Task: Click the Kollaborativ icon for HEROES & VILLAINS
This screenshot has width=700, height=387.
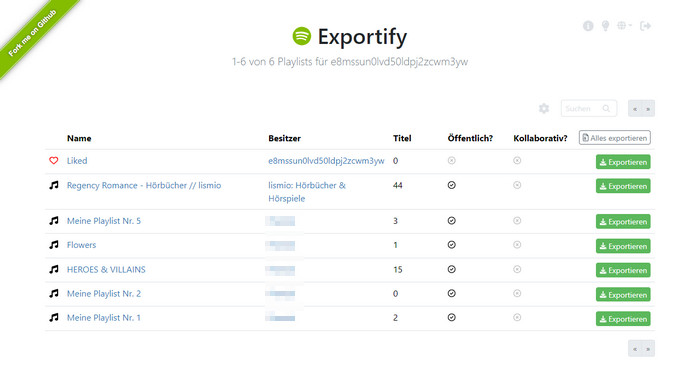Action: click(x=517, y=269)
